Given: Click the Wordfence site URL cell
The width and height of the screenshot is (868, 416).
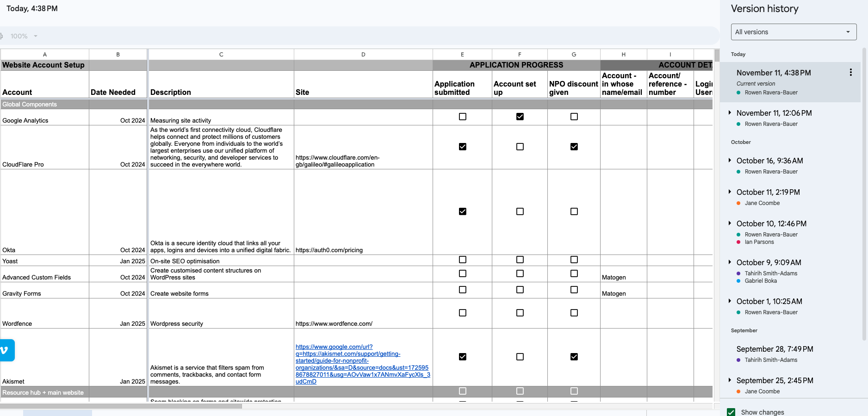Looking at the screenshot, I should pyautogui.click(x=363, y=314).
